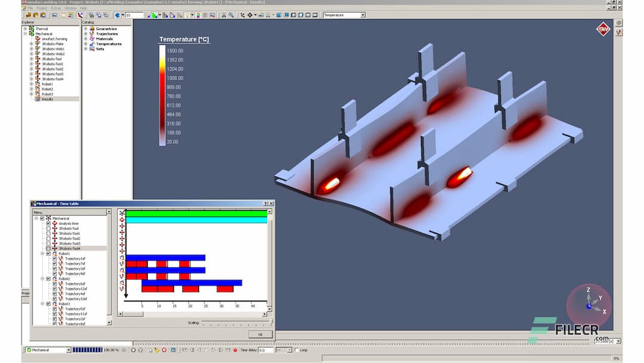The height and width of the screenshot is (363, 644).
Task: Click the play control in the bottom animation bar
Action: 213,351
